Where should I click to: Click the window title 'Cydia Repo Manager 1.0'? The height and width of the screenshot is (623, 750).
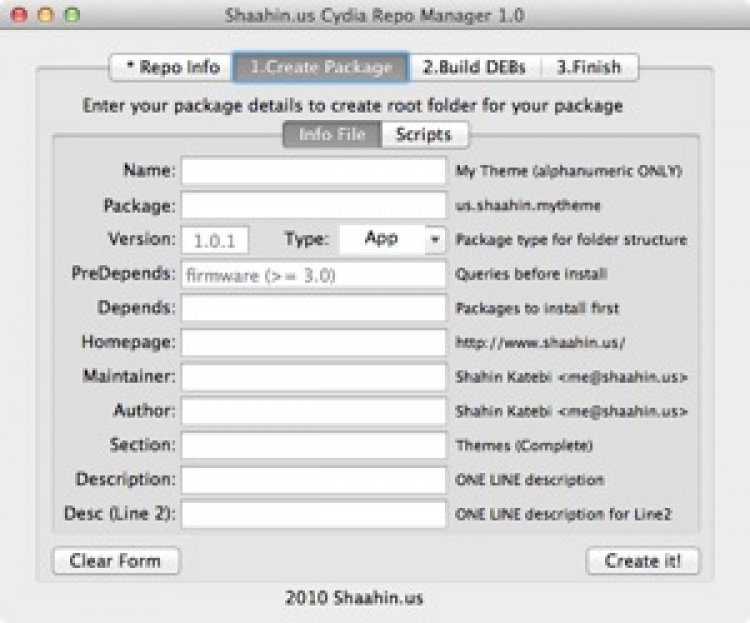point(422,16)
